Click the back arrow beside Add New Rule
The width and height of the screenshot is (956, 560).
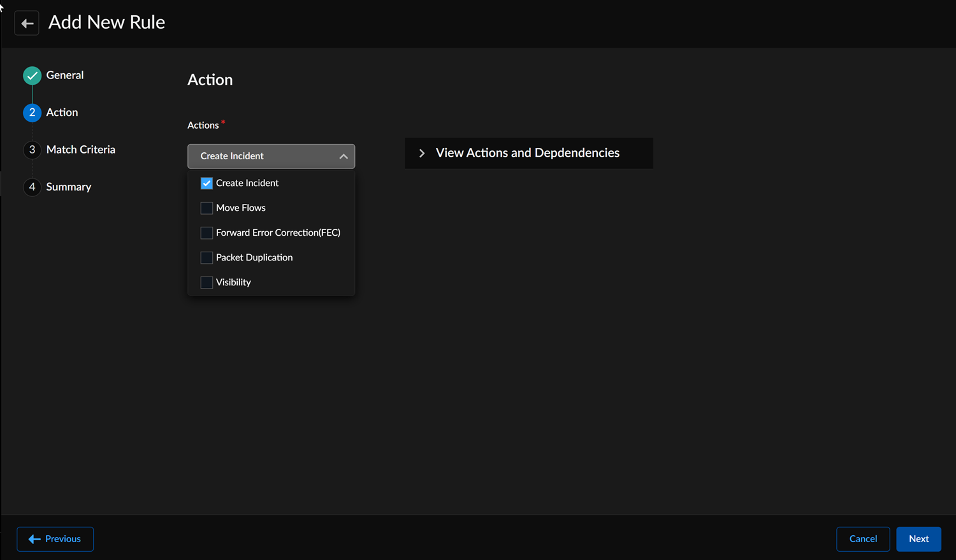coord(27,24)
